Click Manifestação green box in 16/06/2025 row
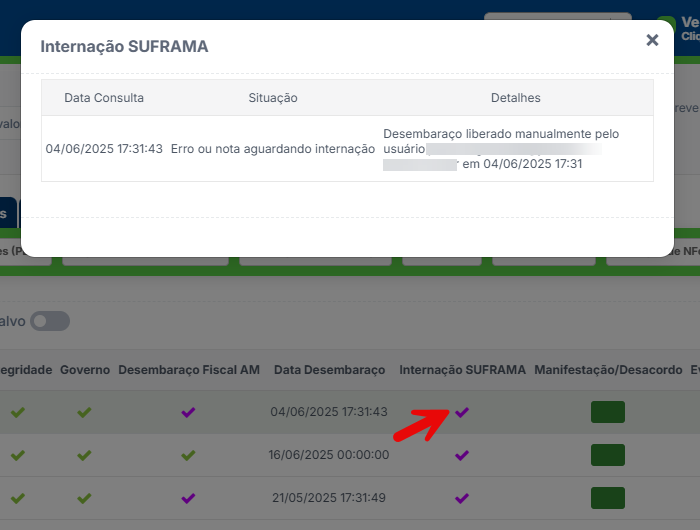This screenshot has height=530, width=700. coord(608,455)
